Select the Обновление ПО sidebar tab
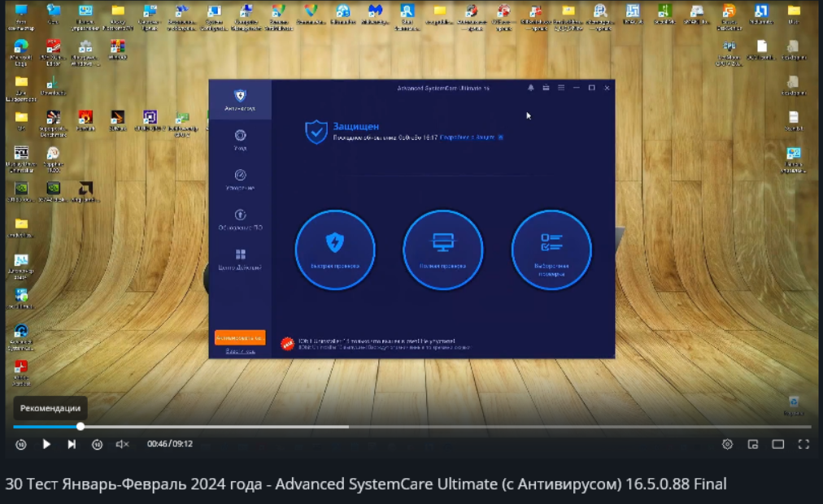This screenshot has width=823, height=504. tap(240, 219)
